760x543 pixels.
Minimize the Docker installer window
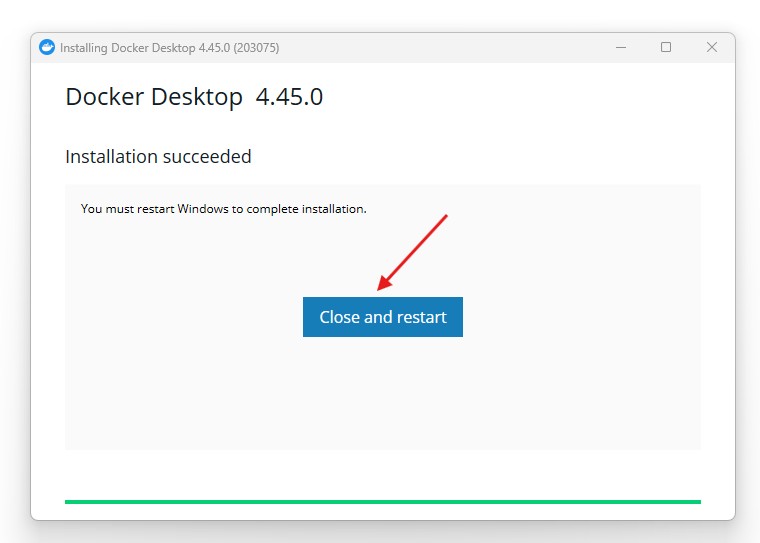620,47
